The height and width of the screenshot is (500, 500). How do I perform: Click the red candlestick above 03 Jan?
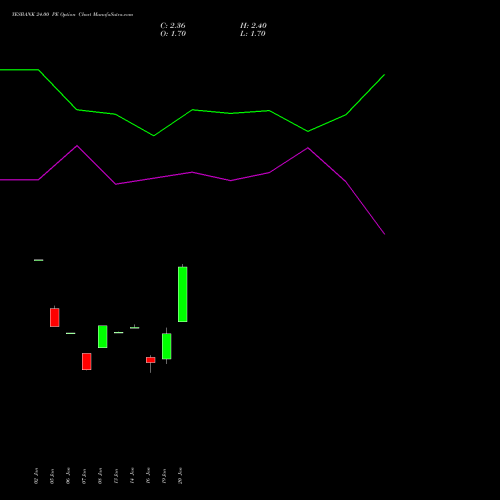55,317
